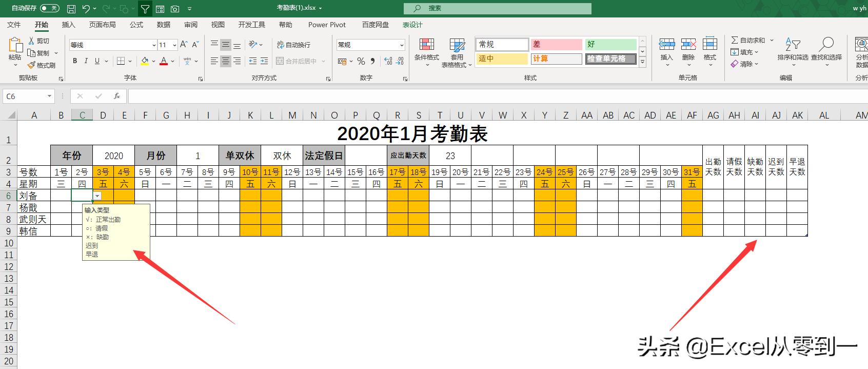Switch to the Formulas (公式) tab
The width and height of the screenshot is (868, 369).
click(136, 25)
